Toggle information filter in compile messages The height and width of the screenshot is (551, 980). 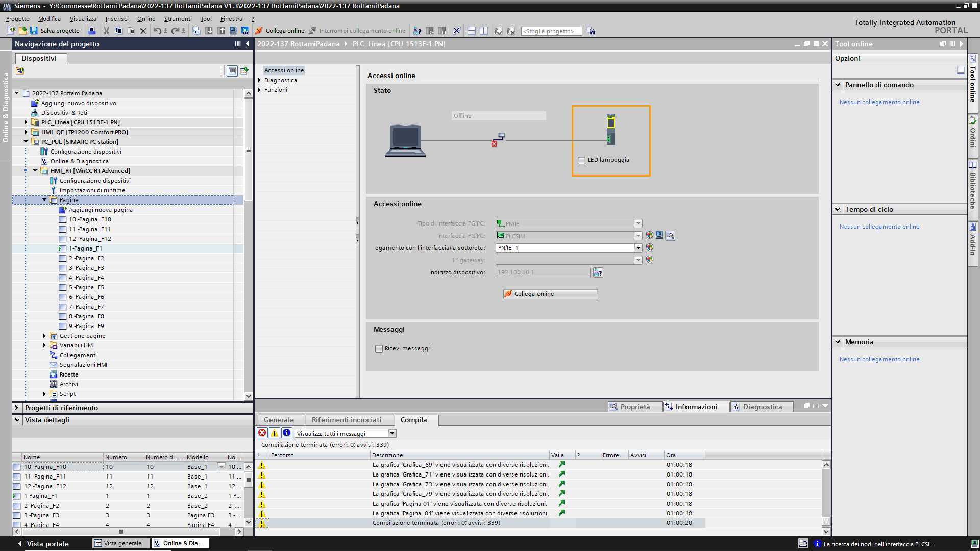tap(286, 433)
